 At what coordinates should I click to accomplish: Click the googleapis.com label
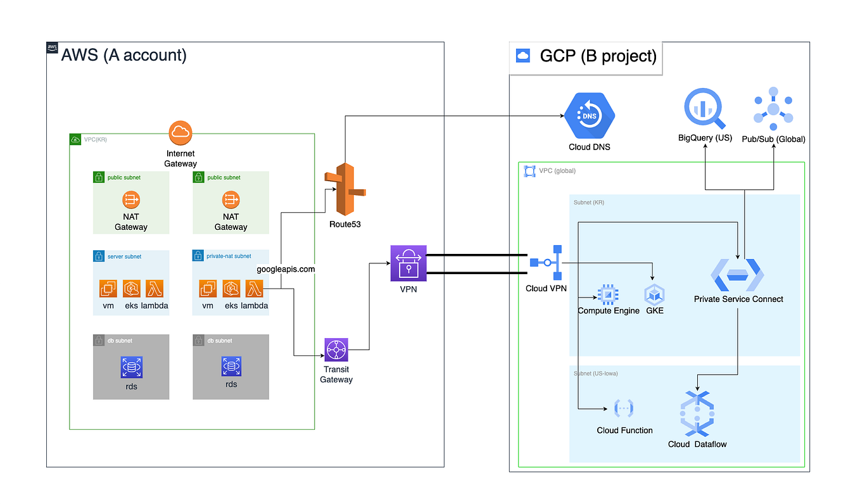[x=284, y=269]
